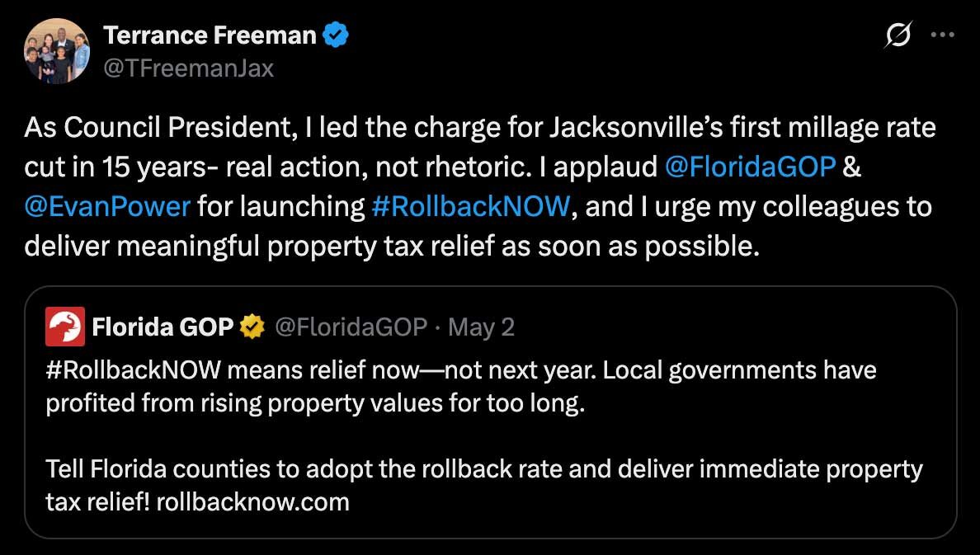
Task: Click Terrance Freeman's blue verified badge
Action: pyautogui.click(x=336, y=35)
